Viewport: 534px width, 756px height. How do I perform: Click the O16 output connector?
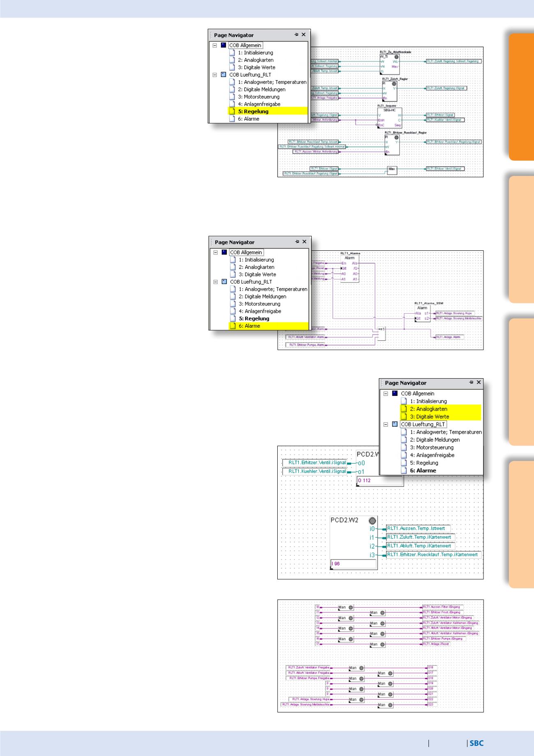(432, 668)
